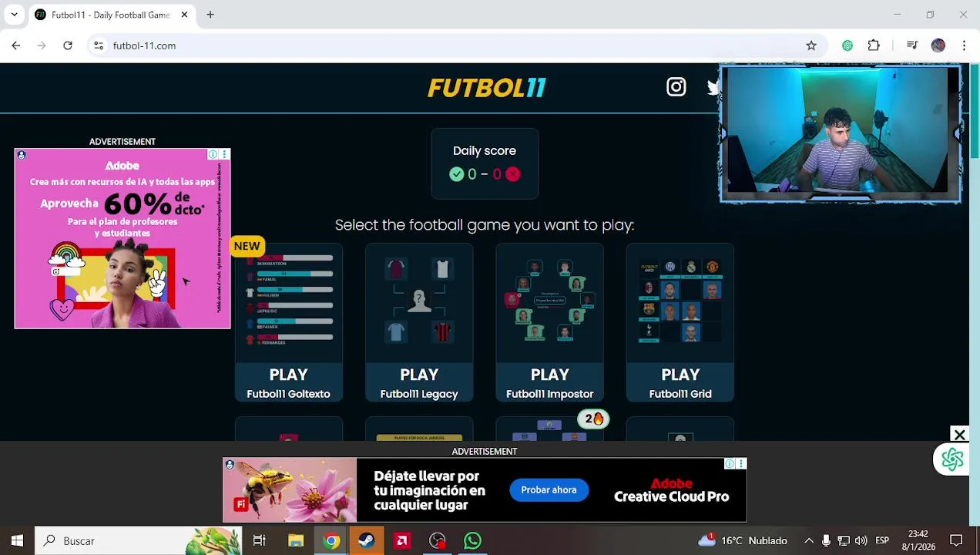Open Task View from the taskbar
This screenshot has height=555, width=980.
pos(260,541)
